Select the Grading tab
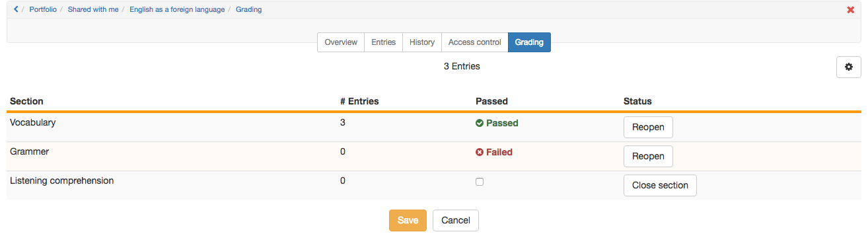Image resolution: width=868 pixels, height=240 pixels. pos(529,42)
